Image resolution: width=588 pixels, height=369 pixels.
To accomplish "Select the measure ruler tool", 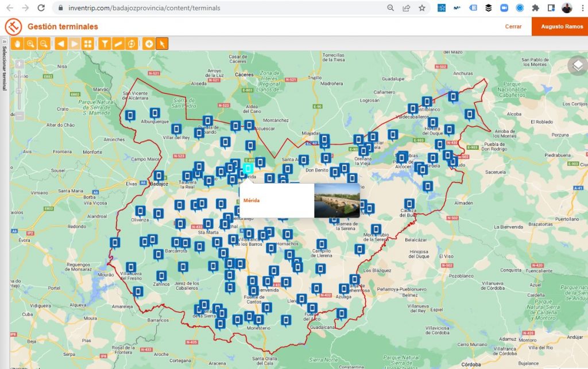I will pos(118,44).
